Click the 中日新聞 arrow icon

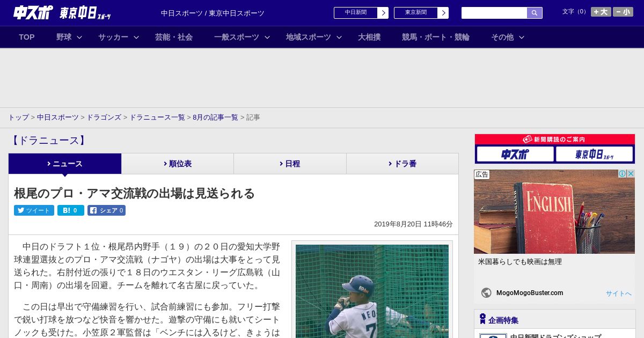(x=383, y=13)
